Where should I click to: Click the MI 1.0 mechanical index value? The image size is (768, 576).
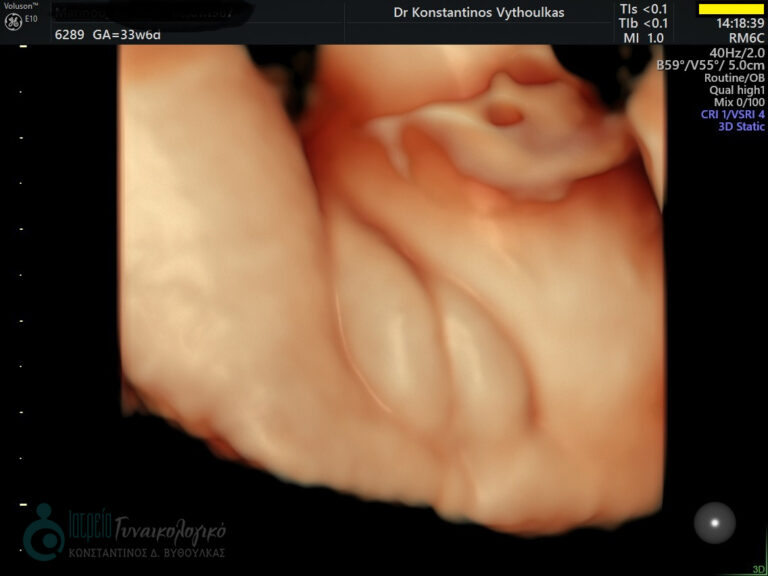[x=643, y=37]
